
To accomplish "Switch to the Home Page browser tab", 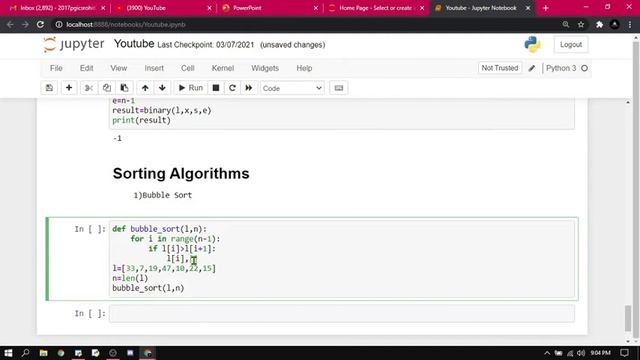I will click(376, 8).
